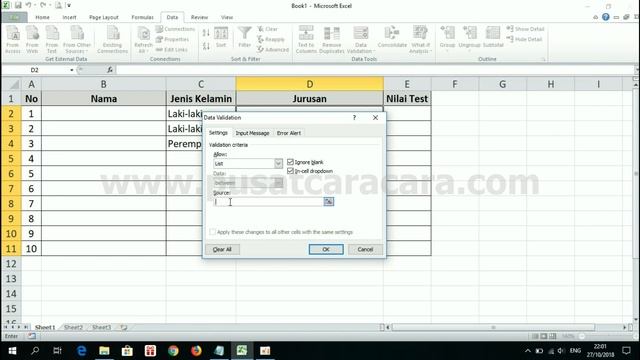Expand the Allow dropdown list
This screenshot has width=640, height=360.
tap(278, 164)
